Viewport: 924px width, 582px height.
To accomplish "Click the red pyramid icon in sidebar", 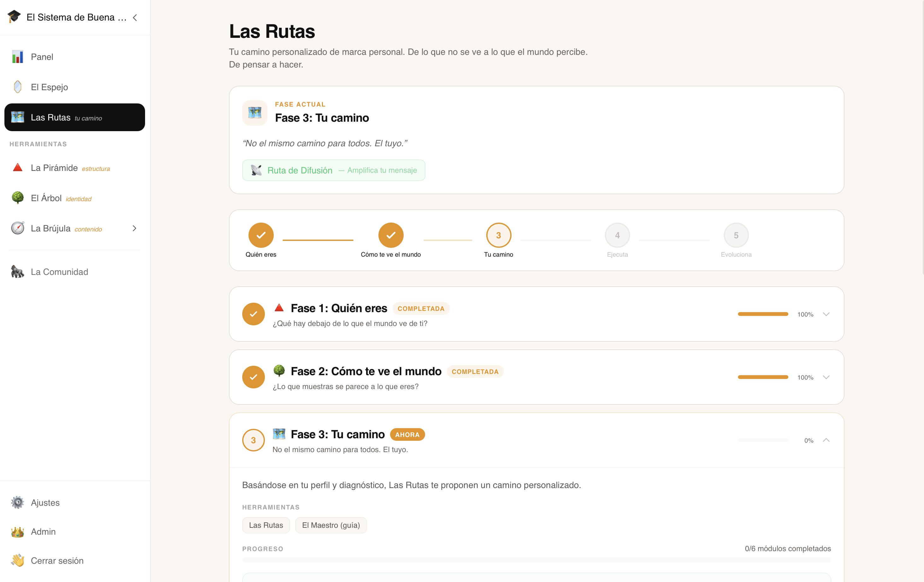I will point(18,168).
